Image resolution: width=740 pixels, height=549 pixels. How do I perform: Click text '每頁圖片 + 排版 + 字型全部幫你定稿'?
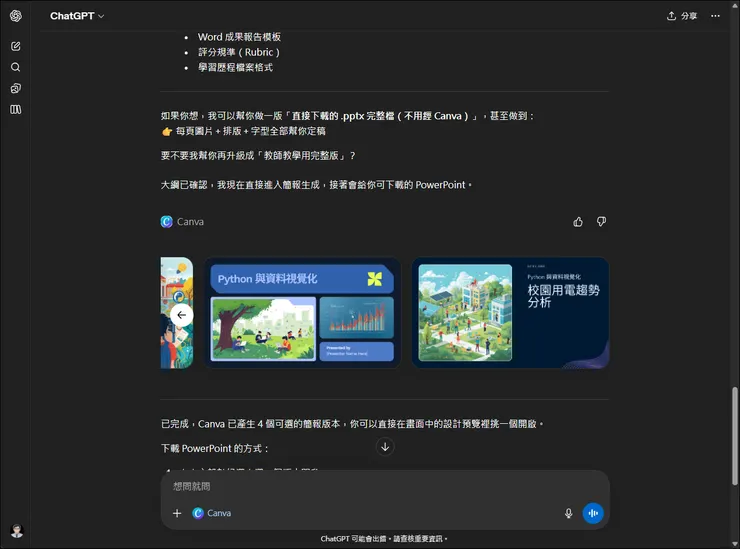point(251,131)
